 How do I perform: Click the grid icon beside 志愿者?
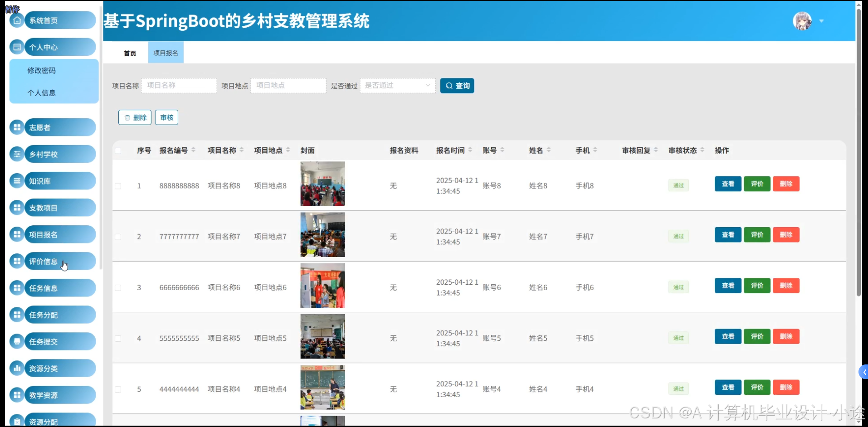(17, 127)
